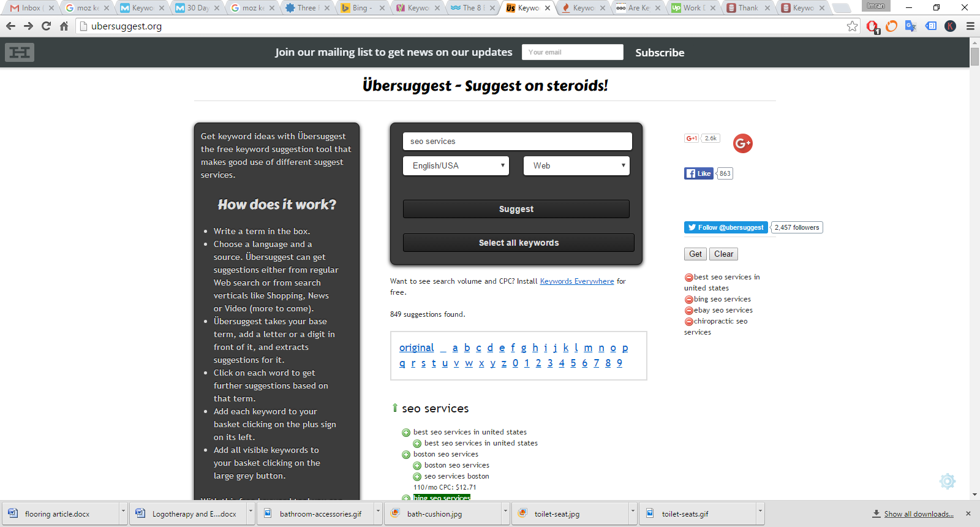Open the new tab button
This screenshot has height=527, width=980.
coord(842,8)
